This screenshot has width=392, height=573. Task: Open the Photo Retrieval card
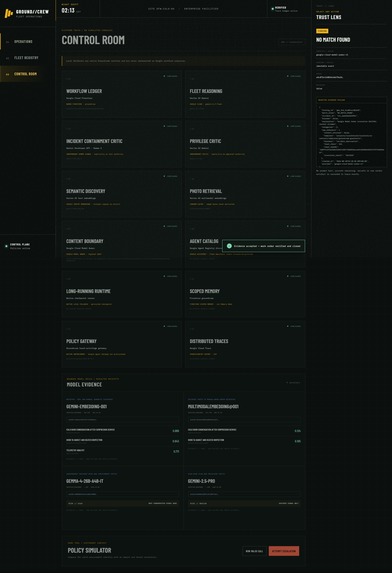[x=245, y=194]
